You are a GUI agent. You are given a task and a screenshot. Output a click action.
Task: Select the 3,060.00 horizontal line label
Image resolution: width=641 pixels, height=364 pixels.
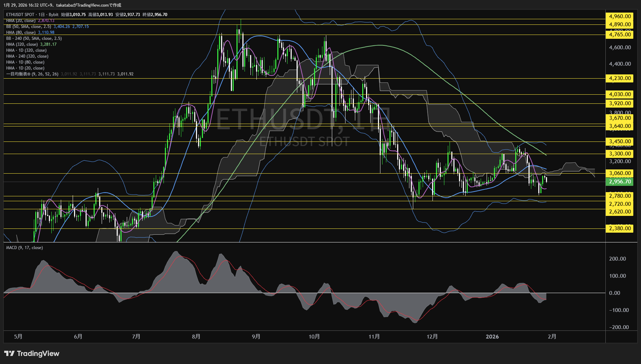point(620,173)
